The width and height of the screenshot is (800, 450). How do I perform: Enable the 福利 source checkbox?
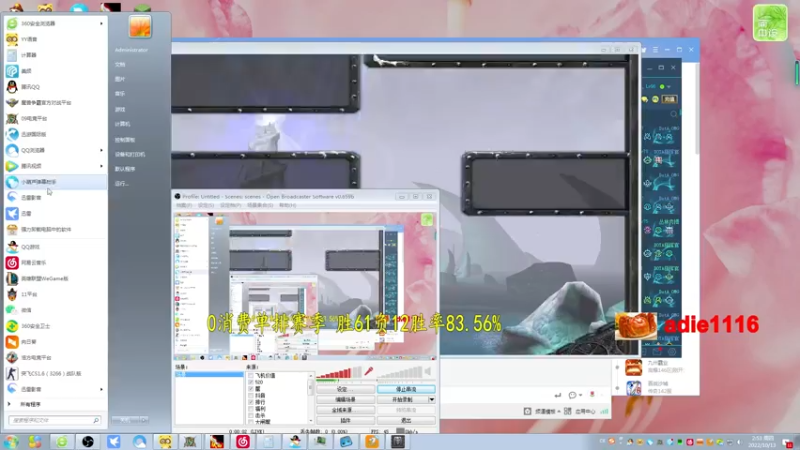pyautogui.click(x=251, y=409)
